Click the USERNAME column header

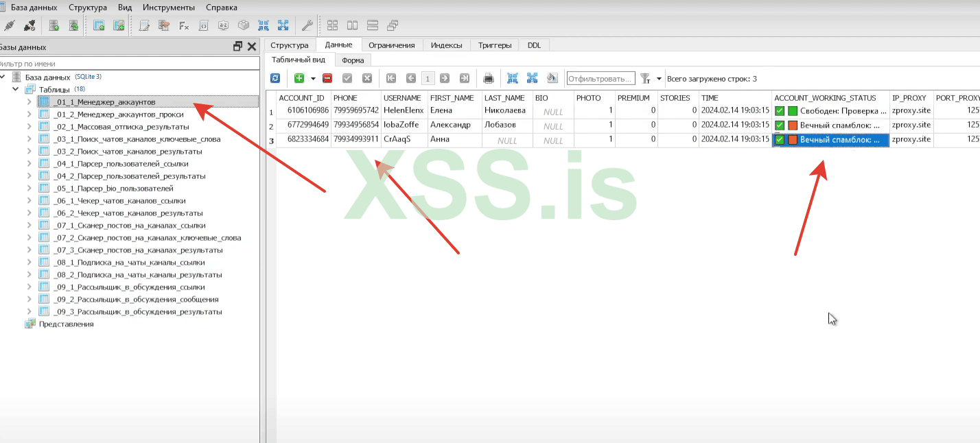(x=404, y=98)
